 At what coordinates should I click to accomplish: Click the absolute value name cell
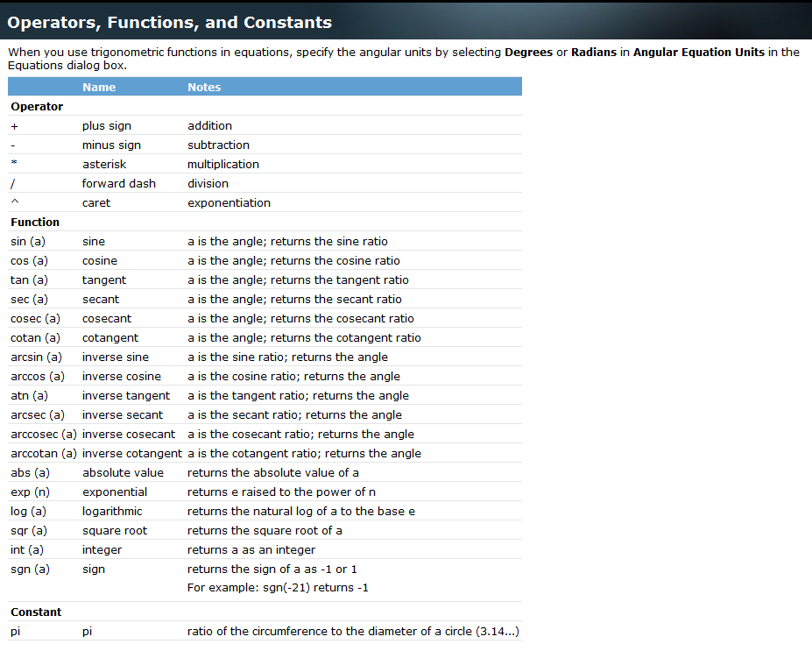coord(123,472)
